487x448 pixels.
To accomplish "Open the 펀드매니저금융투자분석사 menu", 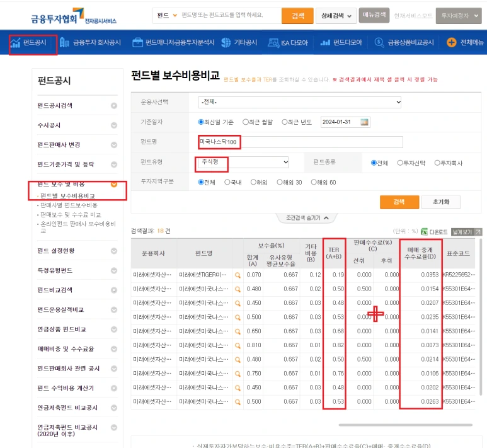I will (x=173, y=42).
